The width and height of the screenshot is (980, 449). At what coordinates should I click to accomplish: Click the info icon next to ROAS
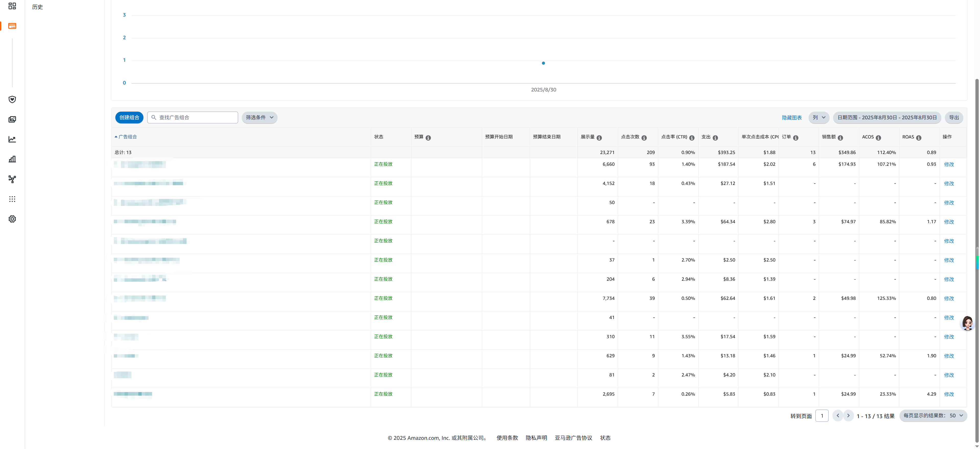[919, 138]
